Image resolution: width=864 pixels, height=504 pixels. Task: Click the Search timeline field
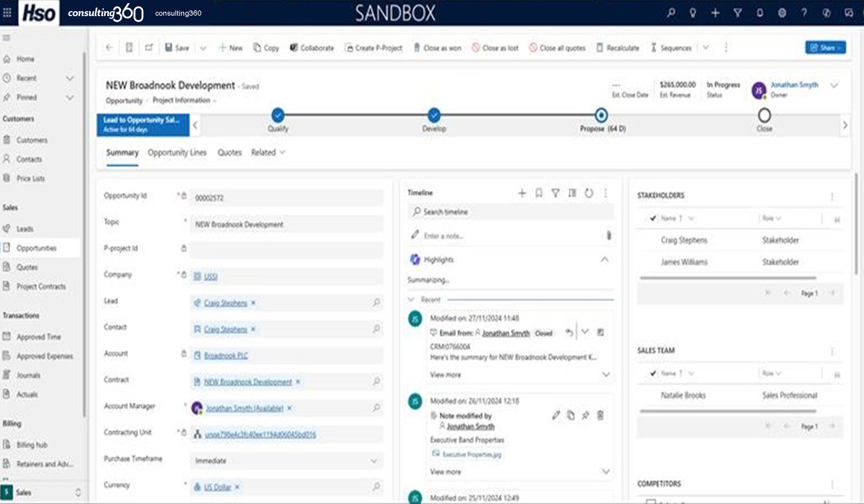click(x=511, y=211)
